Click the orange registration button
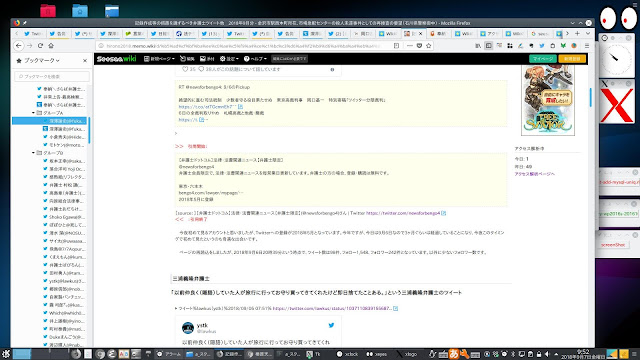The height and width of the screenshot is (360, 640). coord(572,59)
